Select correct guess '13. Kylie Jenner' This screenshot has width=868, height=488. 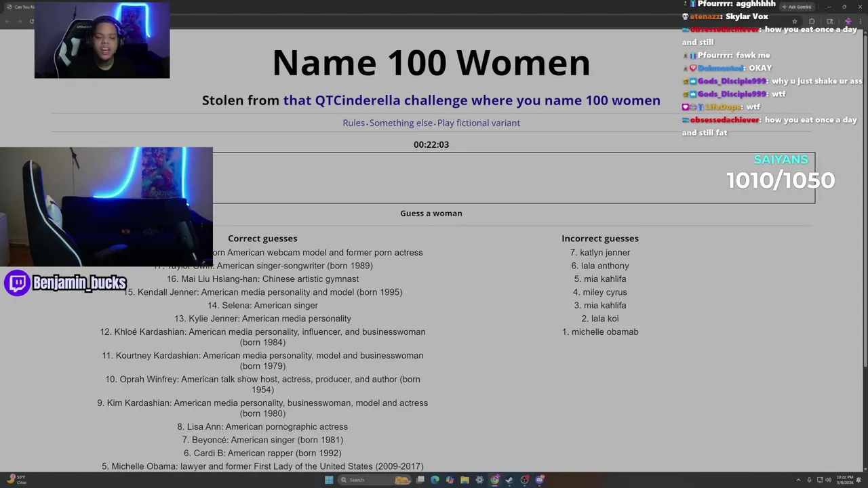tap(262, 319)
